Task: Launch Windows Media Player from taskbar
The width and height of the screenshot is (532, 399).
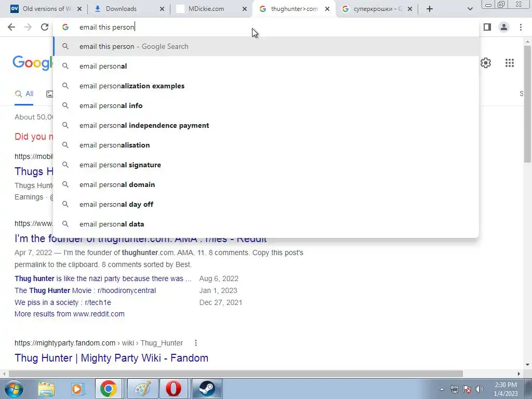Action: (x=77, y=389)
